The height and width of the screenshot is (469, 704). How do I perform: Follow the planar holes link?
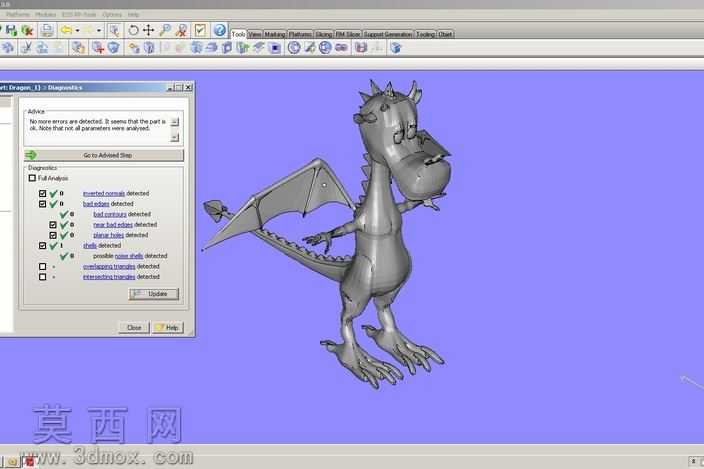pyautogui.click(x=109, y=235)
